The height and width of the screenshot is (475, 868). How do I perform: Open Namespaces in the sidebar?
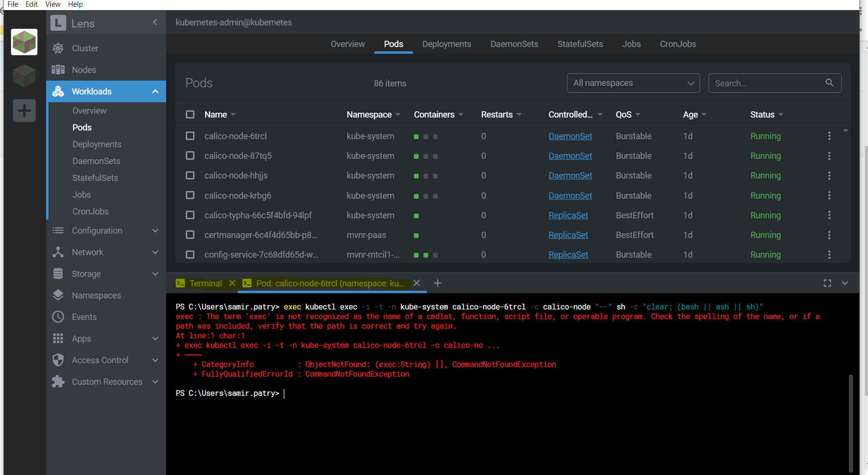click(x=96, y=296)
